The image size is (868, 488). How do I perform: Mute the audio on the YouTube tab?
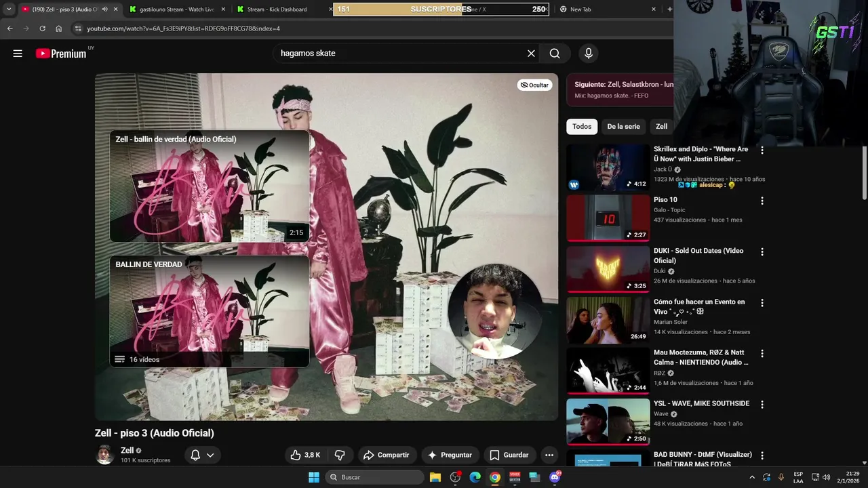(104, 9)
